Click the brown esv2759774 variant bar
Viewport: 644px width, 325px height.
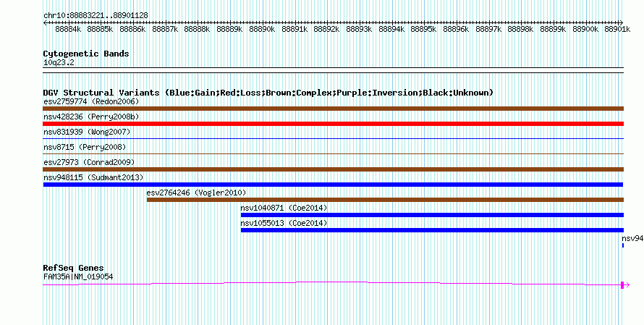pos(334,109)
